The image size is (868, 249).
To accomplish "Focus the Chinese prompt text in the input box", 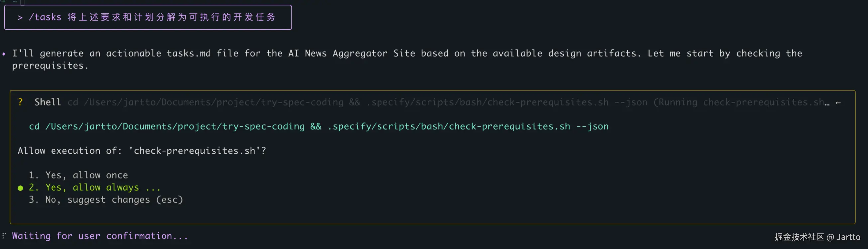I will 171,17.
